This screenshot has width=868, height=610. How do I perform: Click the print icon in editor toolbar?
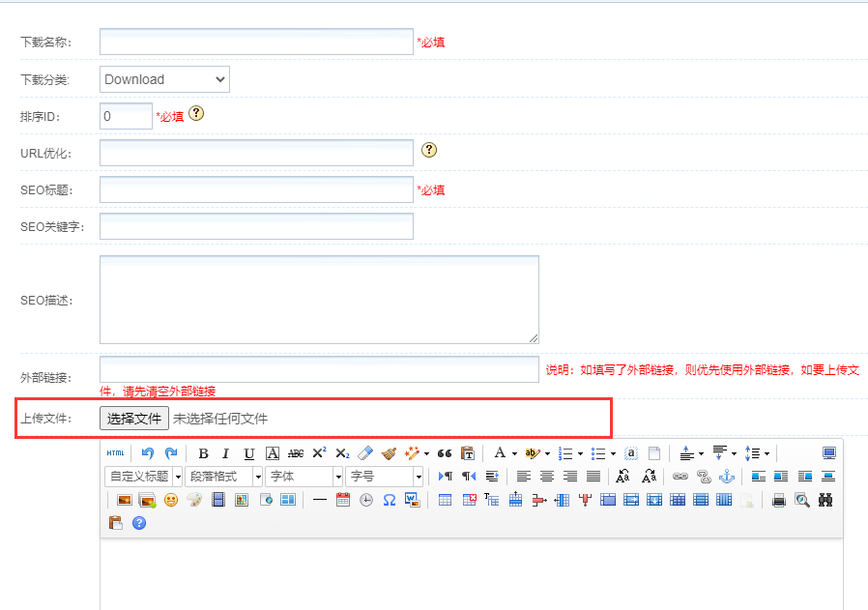click(778, 500)
